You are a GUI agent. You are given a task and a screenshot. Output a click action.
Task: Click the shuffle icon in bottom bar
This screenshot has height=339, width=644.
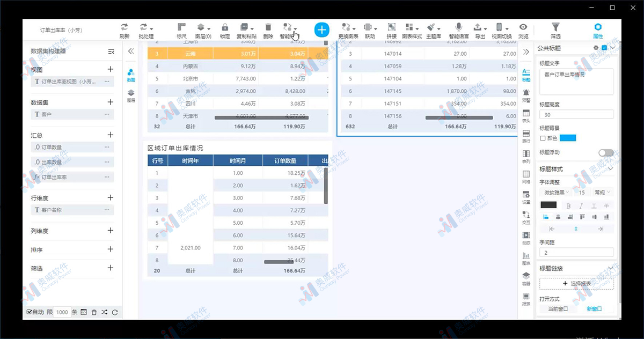click(104, 312)
